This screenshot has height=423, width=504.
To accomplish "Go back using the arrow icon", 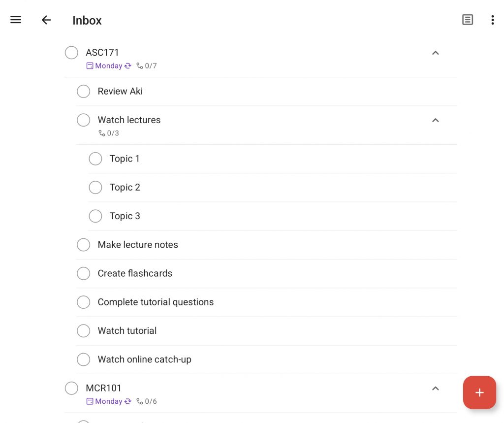I will 46,20.
